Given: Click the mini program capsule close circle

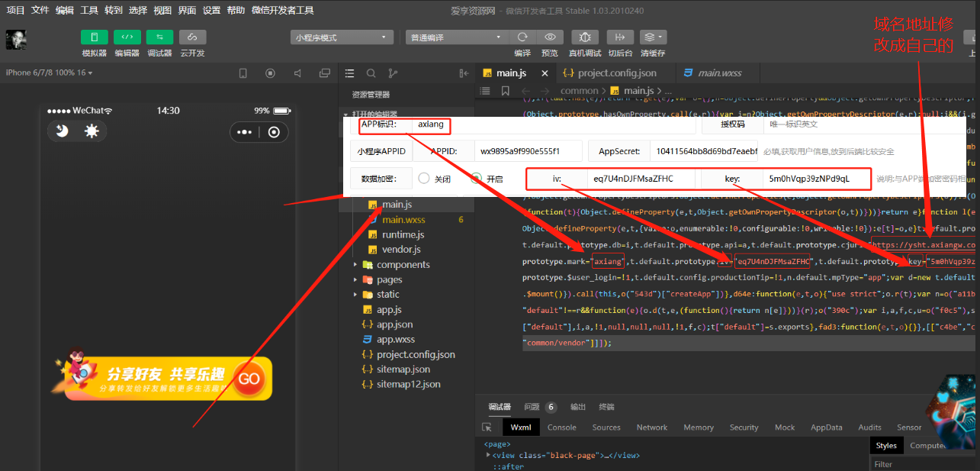Looking at the screenshot, I should (x=274, y=132).
